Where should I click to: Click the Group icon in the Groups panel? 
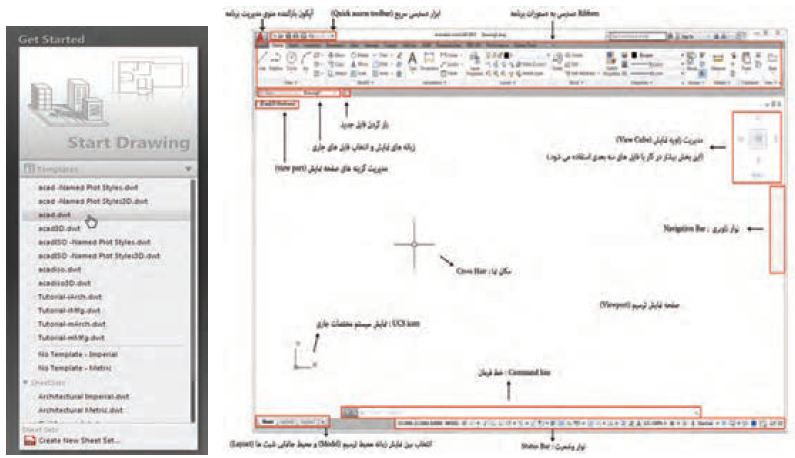[x=691, y=60]
